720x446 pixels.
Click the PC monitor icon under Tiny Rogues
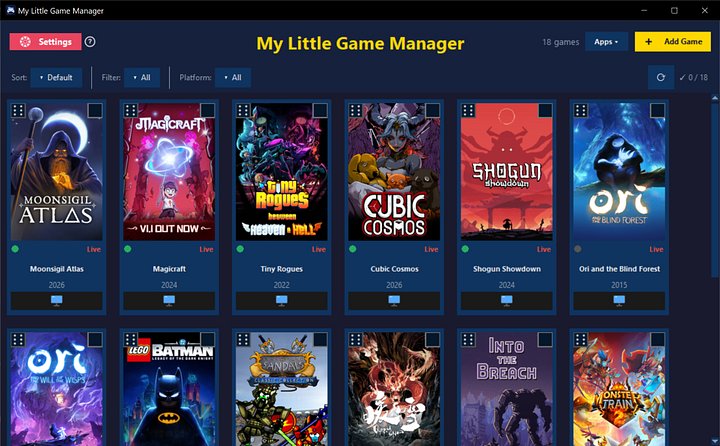click(x=281, y=300)
